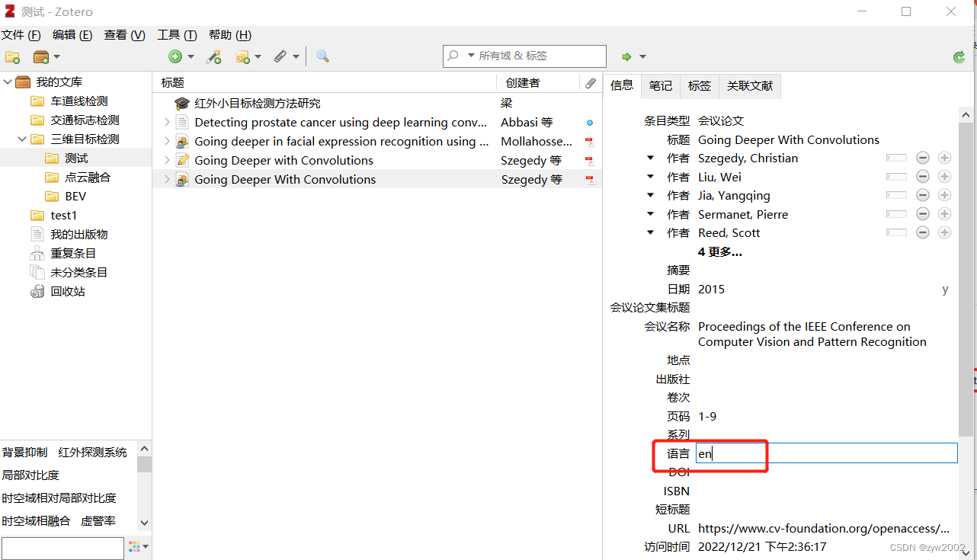Toggle the name field mode for Liu, Wei
977x560 pixels.
click(x=897, y=177)
